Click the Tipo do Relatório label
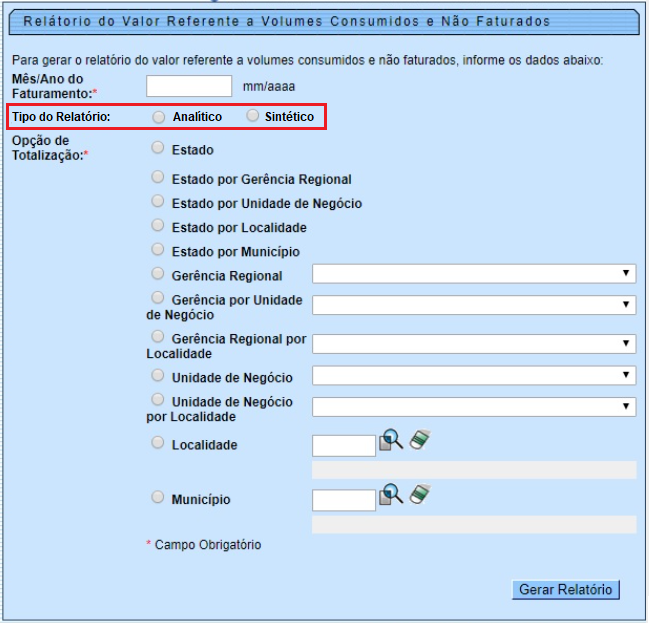 61,117
